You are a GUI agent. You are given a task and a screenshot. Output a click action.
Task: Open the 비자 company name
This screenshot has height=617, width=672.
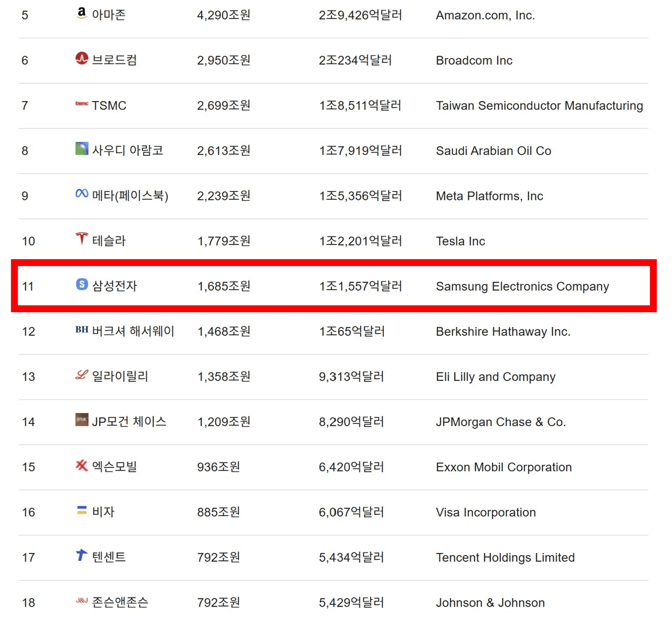(103, 512)
